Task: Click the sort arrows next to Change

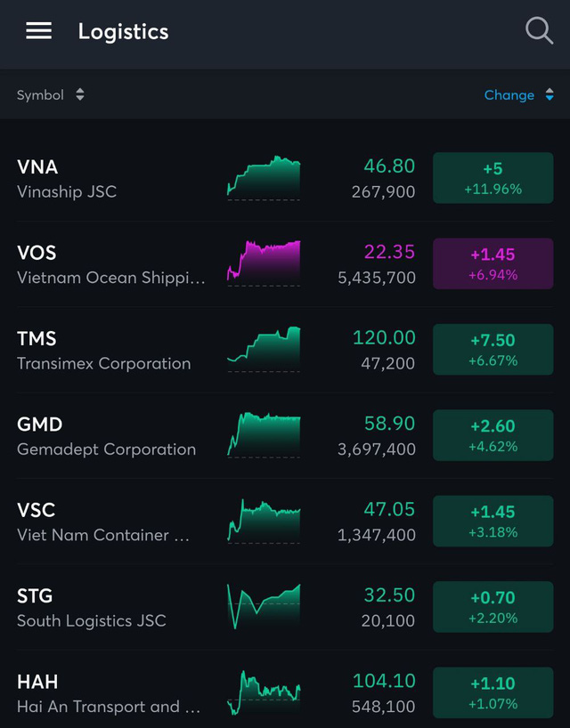Action: [550, 95]
